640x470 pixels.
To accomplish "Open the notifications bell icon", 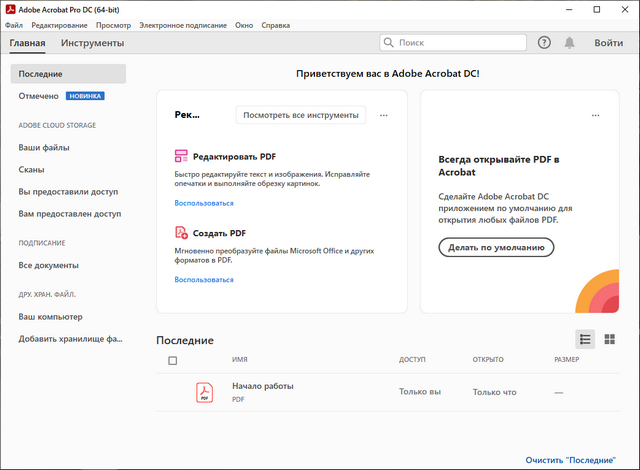I will tap(570, 43).
